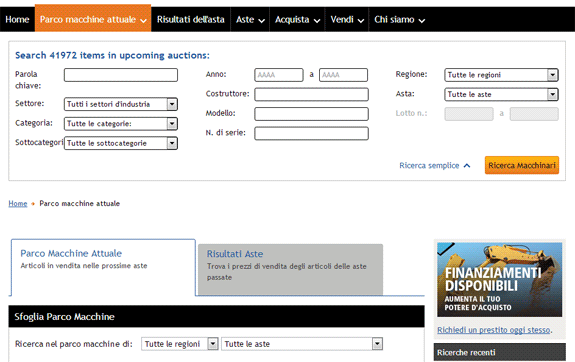The height and width of the screenshot is (362, 575).
Task: Click the Sfoglia Parco Macchine heading
Action: tap(65, 317)
